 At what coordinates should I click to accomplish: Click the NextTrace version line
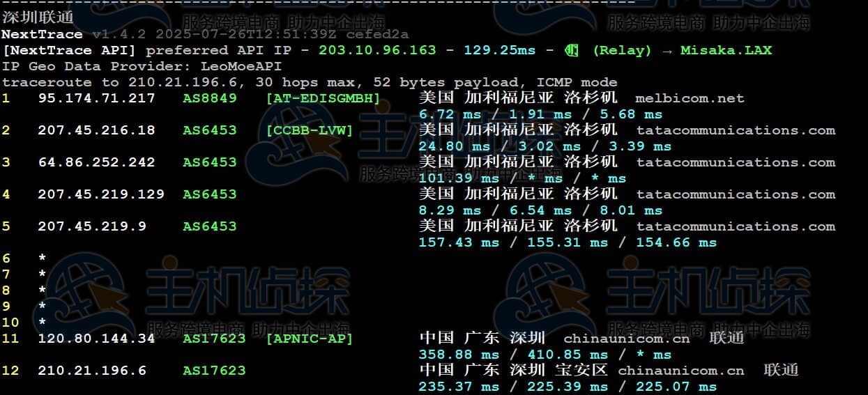(x=205, y=34)
